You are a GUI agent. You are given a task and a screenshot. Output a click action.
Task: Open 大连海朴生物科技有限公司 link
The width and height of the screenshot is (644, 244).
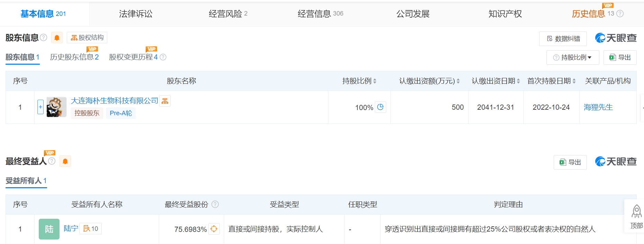(x=115, y=101)
